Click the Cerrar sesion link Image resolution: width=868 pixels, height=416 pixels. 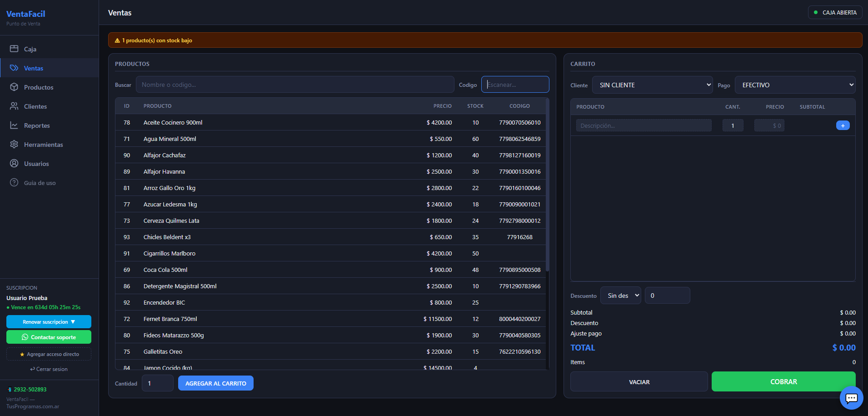49,369
